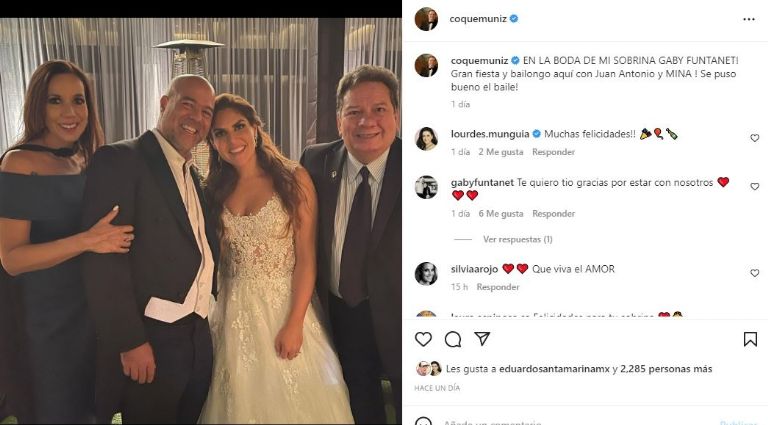Screen dimensions: 768x425
Task: Open comments with the speech bubble icon
Action: tap(453, 340)
